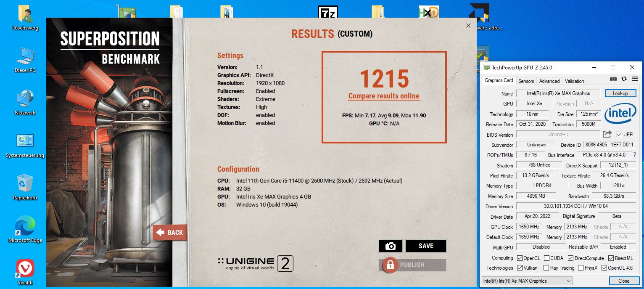
Task: Toggle the CUDA checkbox
Action: 547,258
